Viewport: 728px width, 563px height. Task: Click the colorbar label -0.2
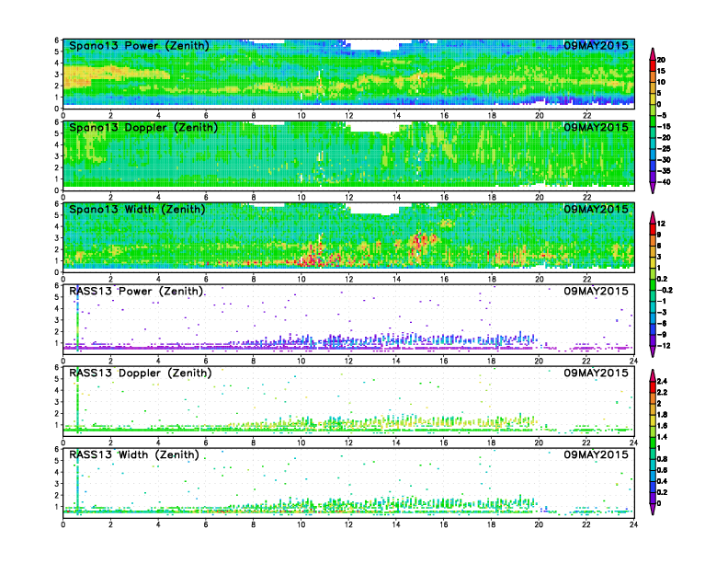(x=665, y=290)
